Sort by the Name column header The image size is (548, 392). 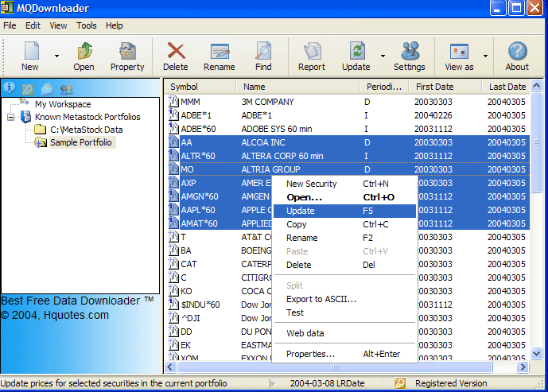click(298, 87)
